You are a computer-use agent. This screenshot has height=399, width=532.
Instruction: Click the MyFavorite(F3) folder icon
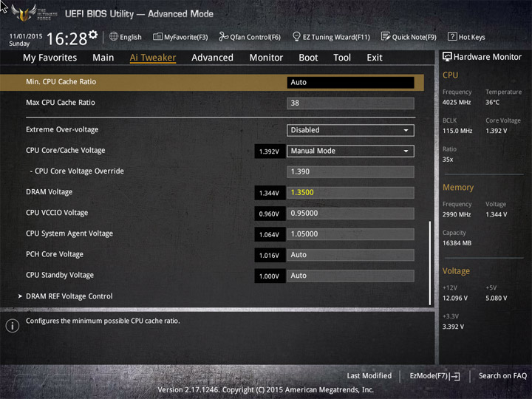click(x=157, y=36)
